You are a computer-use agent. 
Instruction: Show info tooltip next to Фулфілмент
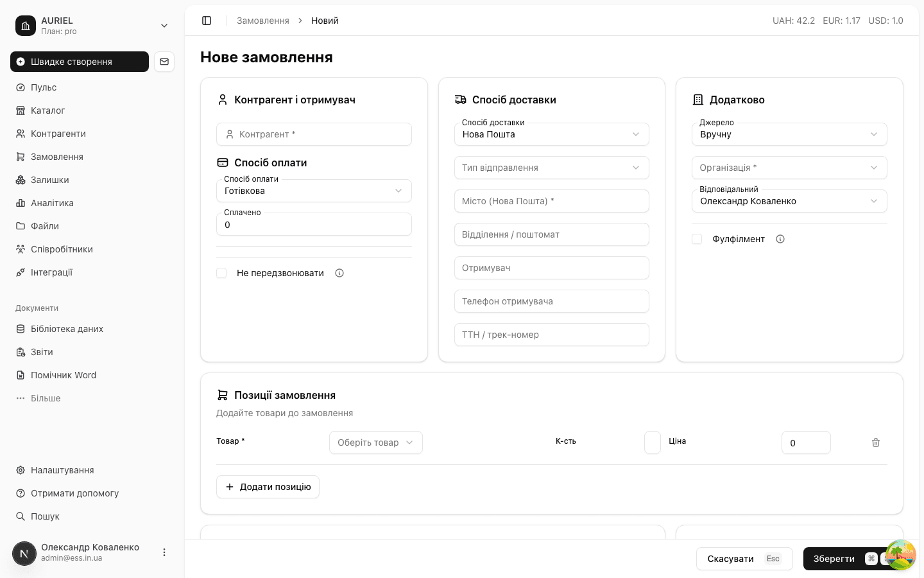(x=780, y=239)
